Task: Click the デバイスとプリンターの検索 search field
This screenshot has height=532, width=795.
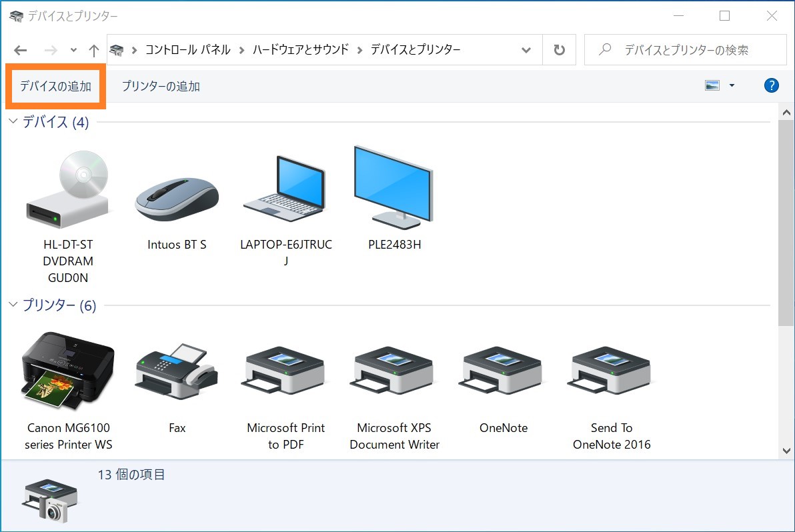Action: pyautogui.click(x=686, y=49)
